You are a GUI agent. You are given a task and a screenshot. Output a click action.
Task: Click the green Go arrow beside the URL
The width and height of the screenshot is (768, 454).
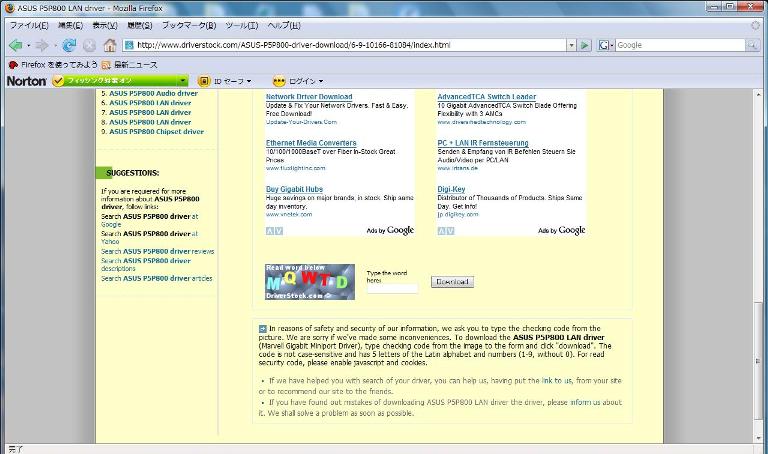click(x=584, y=45)
